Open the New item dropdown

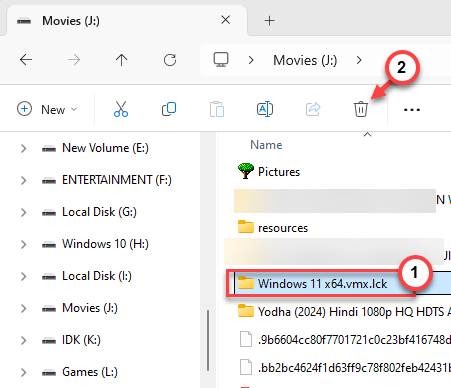tap(47, 109)
